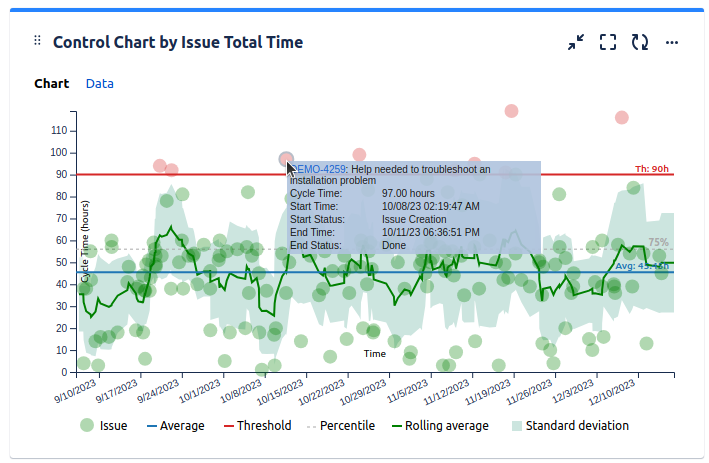Click the 9/10/2023 axis date label
Viewport: 709px width, 463px height.
click(x=76, y=391)
